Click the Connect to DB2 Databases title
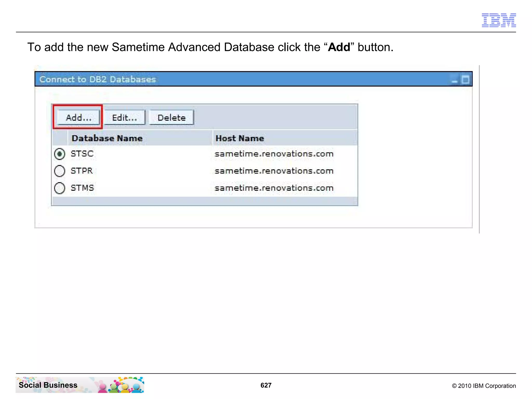The image size is (532, 399). click(x=98, y=79)
